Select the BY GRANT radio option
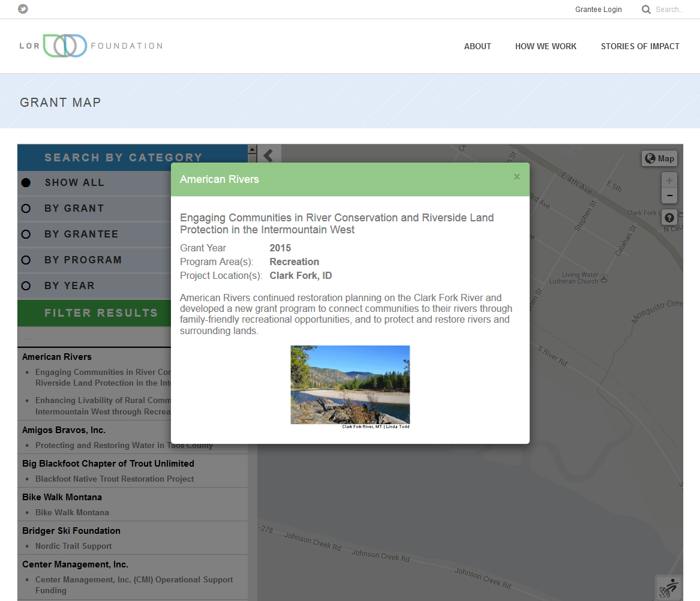This screenshot has width=700, height=601. tap(26, 209)
